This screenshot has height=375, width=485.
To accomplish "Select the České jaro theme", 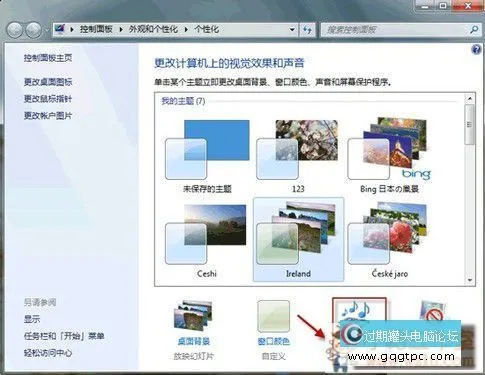I will pos(389,239).
